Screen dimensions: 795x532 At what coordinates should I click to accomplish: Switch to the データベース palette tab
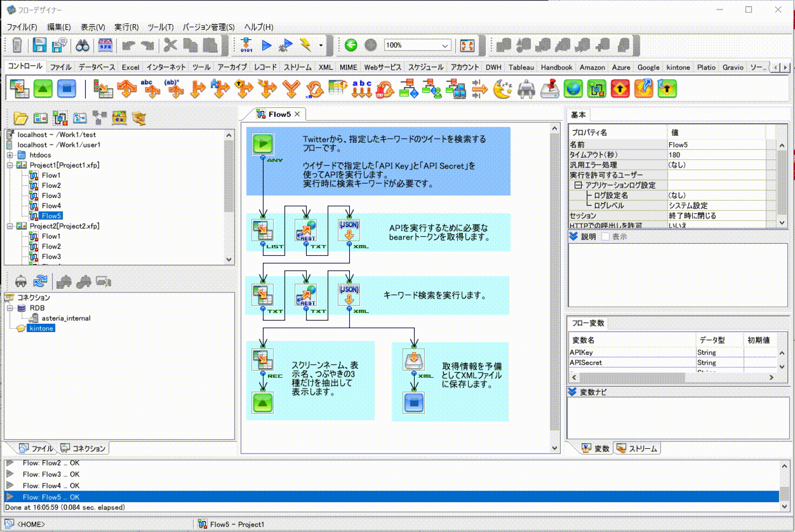coord(97,67)
